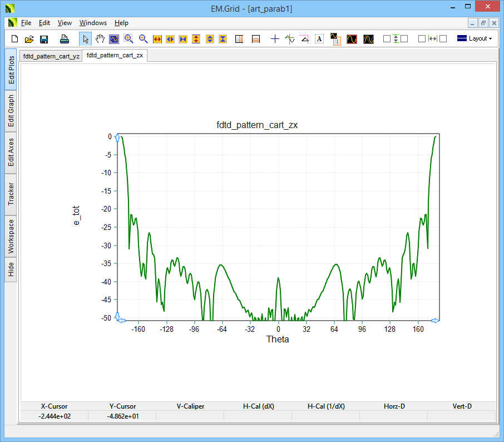Screen dimensions: 504x442
Task: Click the New file icon
Action: pyautogui.click(x=15, y=39)
